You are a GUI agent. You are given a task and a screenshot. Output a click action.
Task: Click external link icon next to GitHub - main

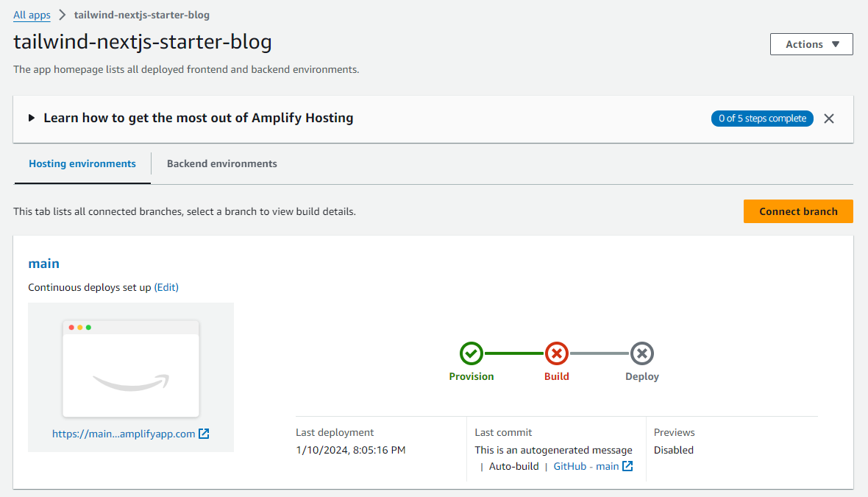click(627, 466)
